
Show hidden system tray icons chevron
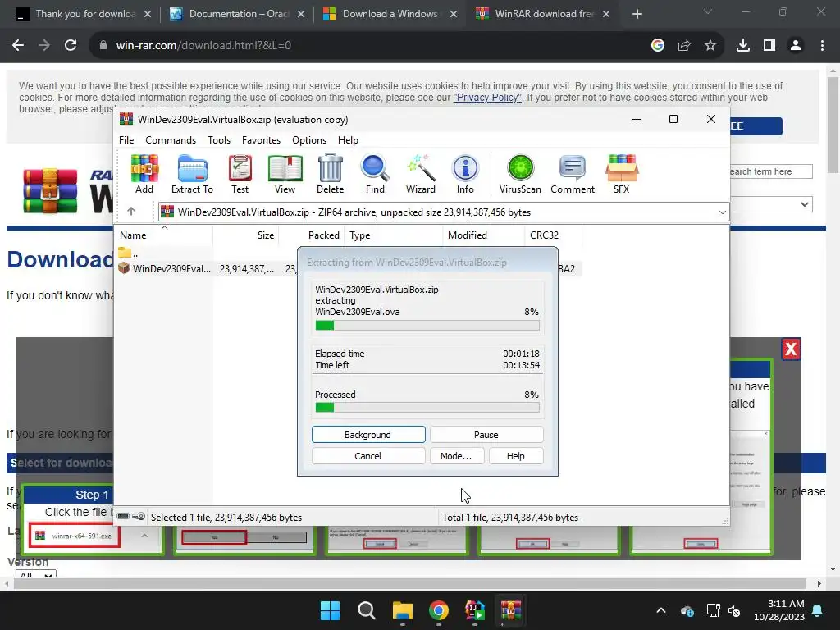(661, 610)
